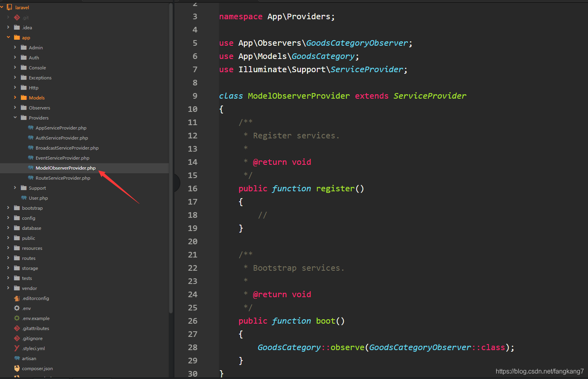The width and height of the screenshot is (588, 379).
Task: Click the namespace keyword on line 3
Action: tap(241, 16)
